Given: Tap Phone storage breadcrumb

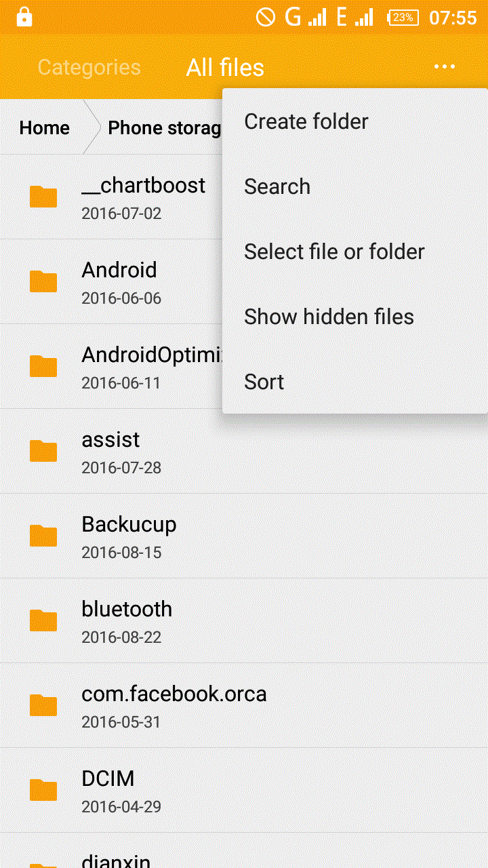Looking at the screenshot, I should pos(164,127).
